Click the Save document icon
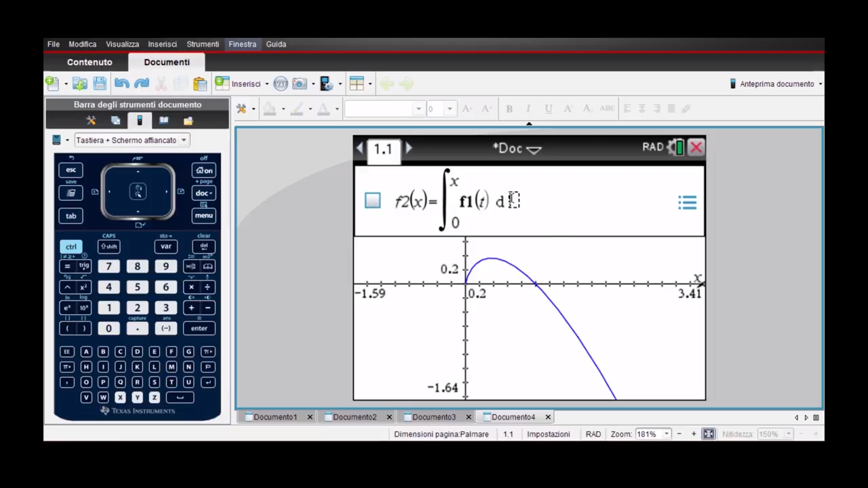This screenshot has height=488, width=868. click(100, 84)
